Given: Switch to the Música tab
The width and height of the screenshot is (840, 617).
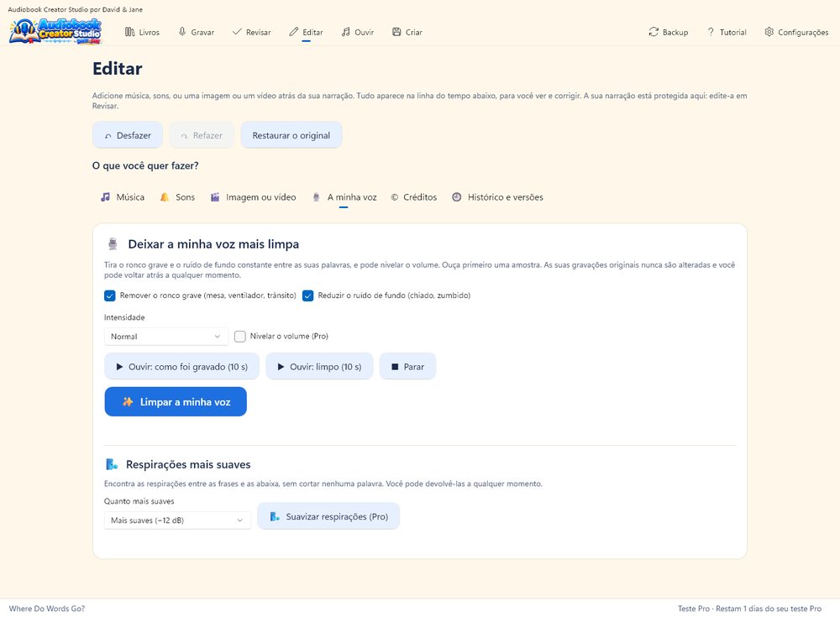Looking at the screenshot, I should pos(123,197).
